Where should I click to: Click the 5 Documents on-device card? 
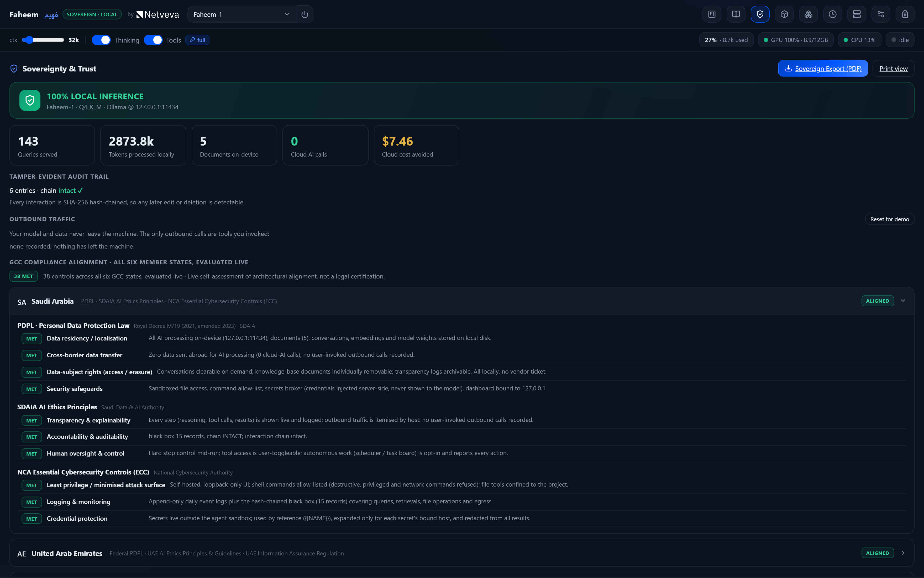click(234, 145)
